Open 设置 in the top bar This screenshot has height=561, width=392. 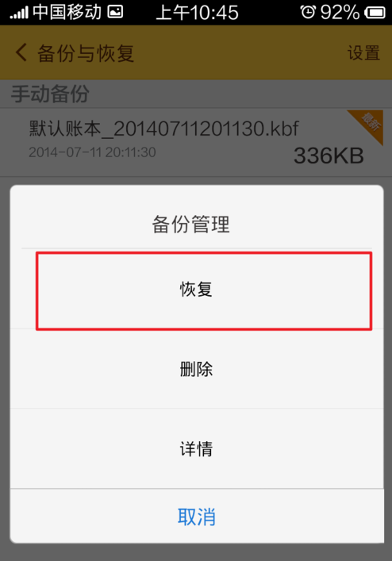pos(363,53)
